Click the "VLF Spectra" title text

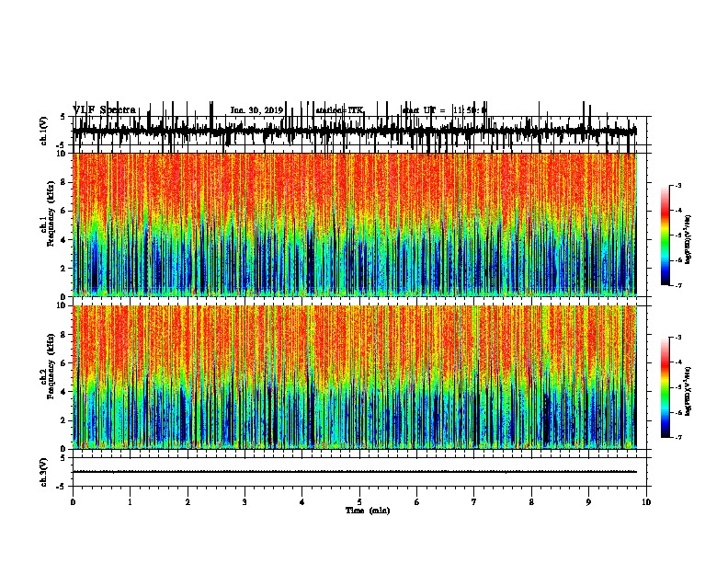point(104,109)
